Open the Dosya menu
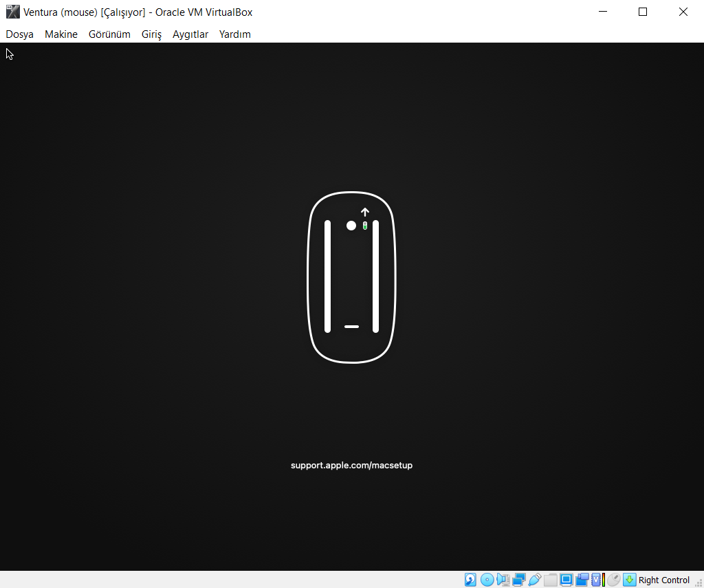Screen dimensions: 704x588 coord(20,34)
